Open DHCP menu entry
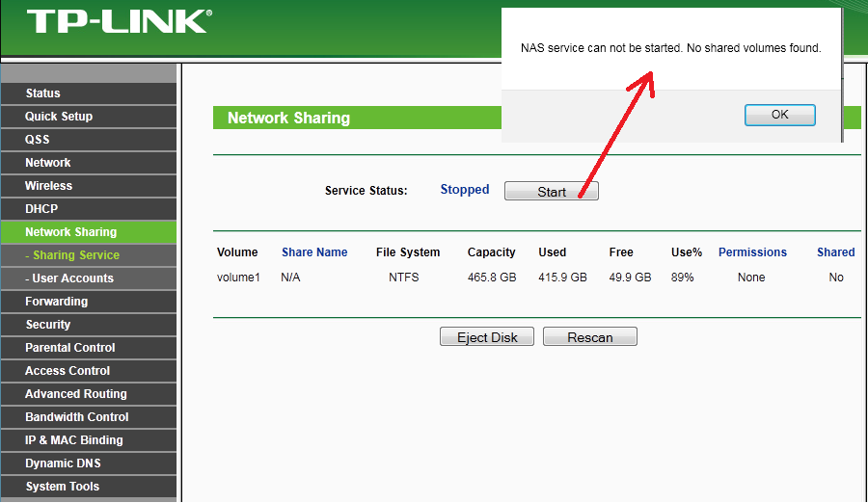 pyautogui.click(x=89, y=208)
